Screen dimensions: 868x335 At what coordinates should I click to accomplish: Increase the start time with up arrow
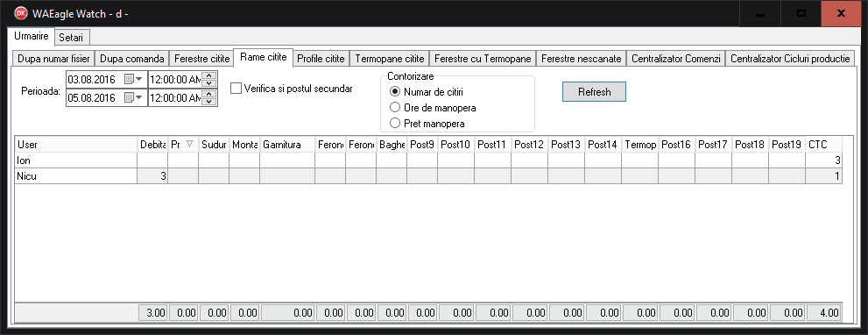208,76
